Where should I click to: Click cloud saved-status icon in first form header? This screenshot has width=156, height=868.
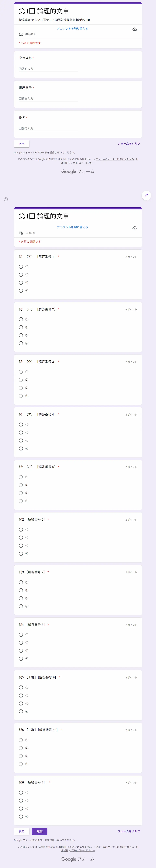coord(134,29)
